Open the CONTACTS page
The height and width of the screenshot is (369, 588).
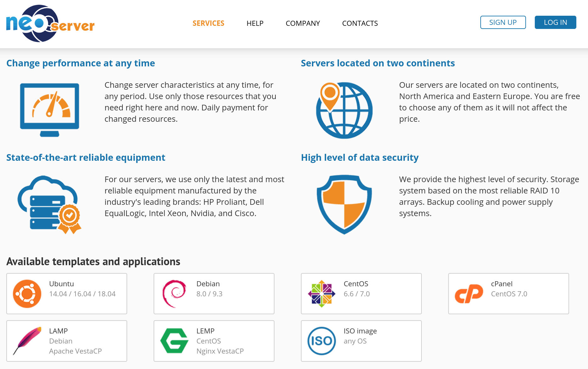[x=360, y=23]
